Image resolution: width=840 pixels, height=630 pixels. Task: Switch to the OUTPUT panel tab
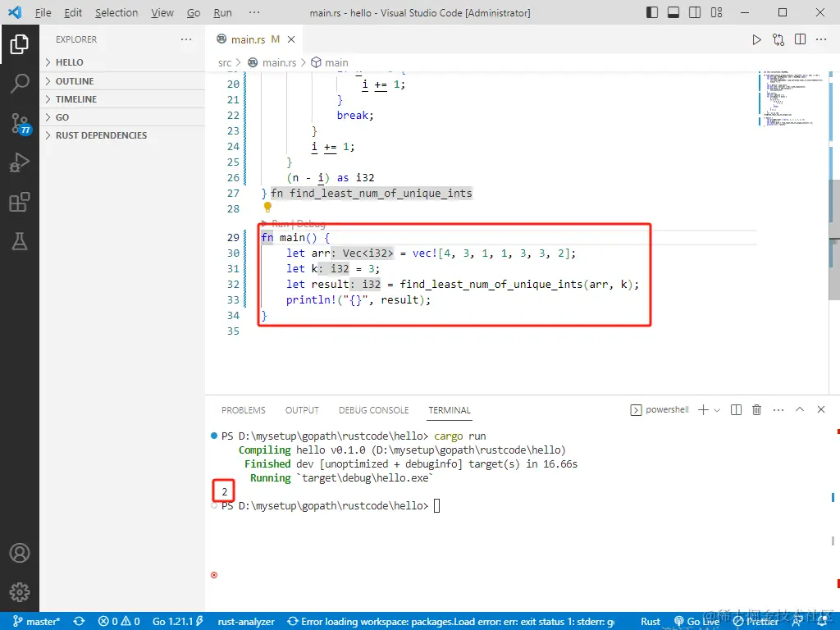click(x=302, y=410)
